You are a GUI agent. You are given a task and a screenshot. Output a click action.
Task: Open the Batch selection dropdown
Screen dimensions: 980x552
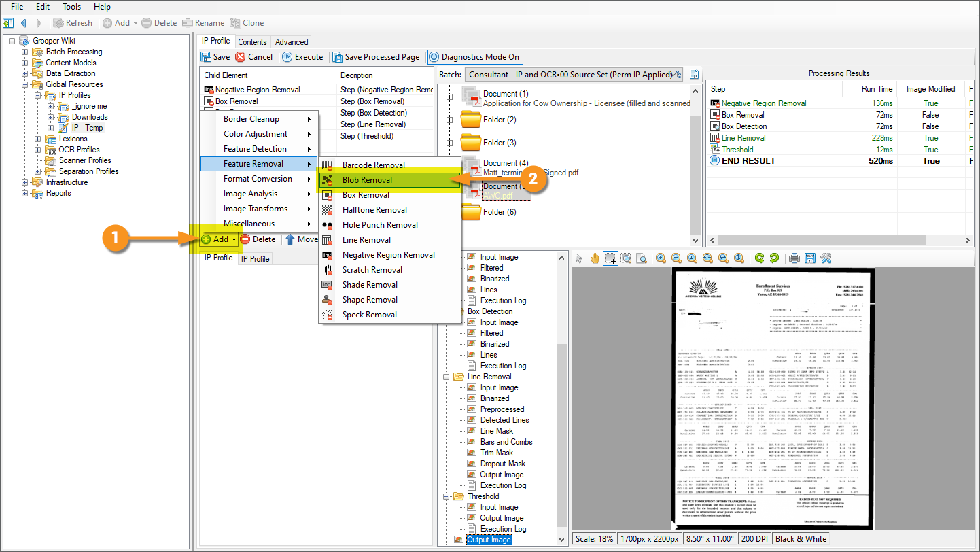(x=677, y=75)
